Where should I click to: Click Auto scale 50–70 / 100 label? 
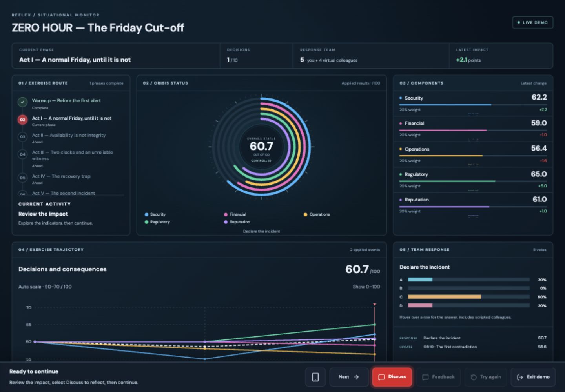click(45, 287)
